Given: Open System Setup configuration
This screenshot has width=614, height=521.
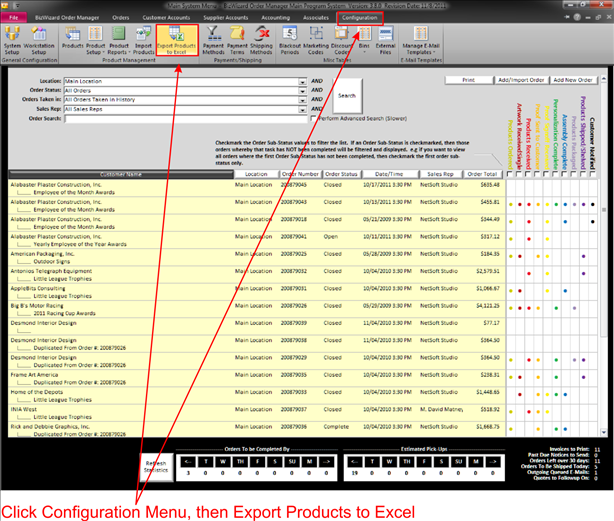Looking at the screenshot, I should pyautogui.click(x=12, y=40).
